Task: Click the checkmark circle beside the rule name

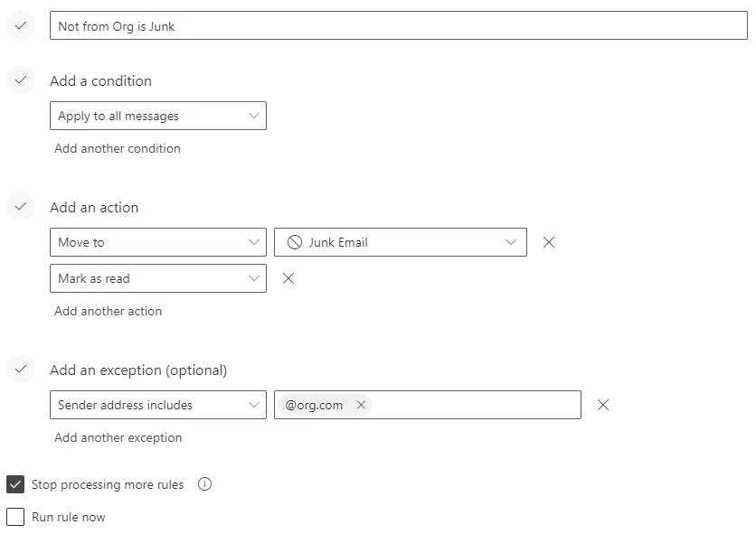Action: point(20,26)
